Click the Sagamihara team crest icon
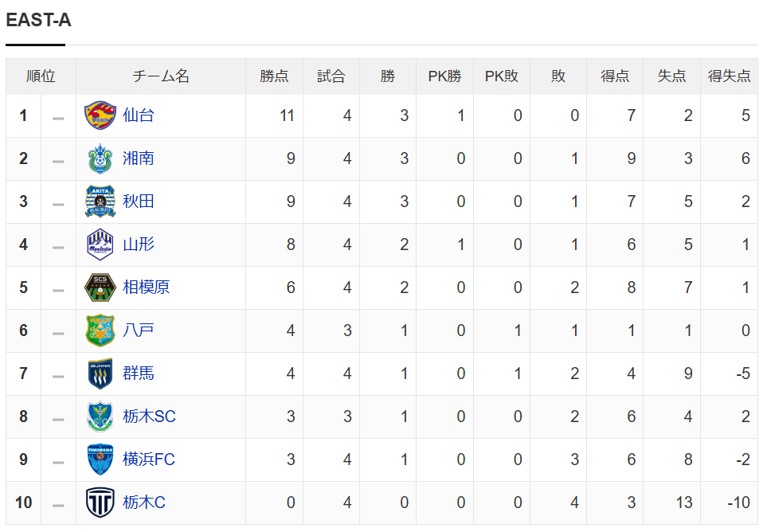Screen dimensions: 763x532 click(x=100, y=288)
